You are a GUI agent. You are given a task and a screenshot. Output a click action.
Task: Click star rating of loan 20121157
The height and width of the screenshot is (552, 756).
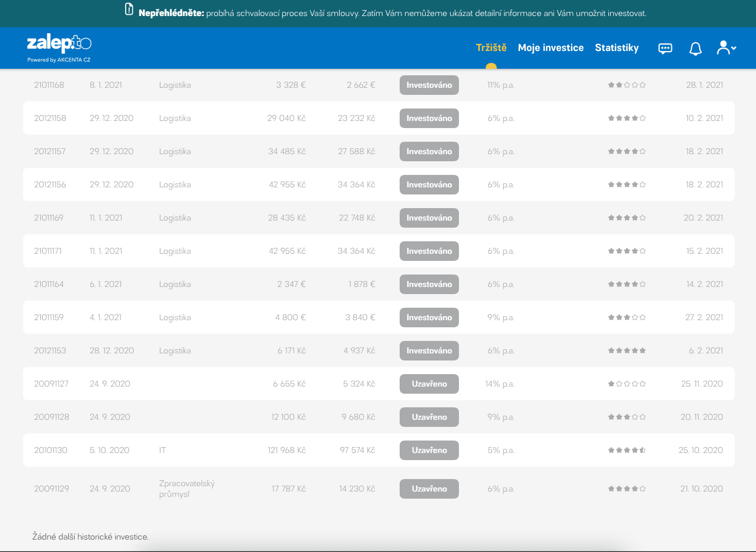(627, 151)
